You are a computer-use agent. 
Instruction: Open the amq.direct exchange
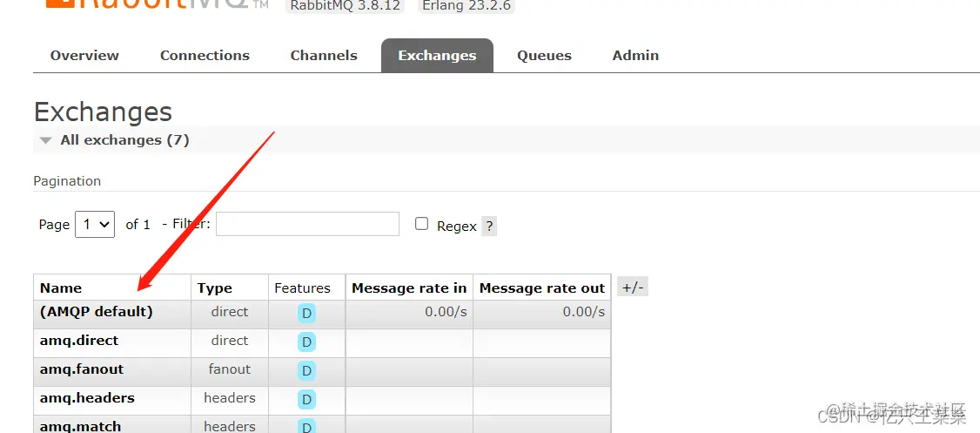(x=78, y=341)
